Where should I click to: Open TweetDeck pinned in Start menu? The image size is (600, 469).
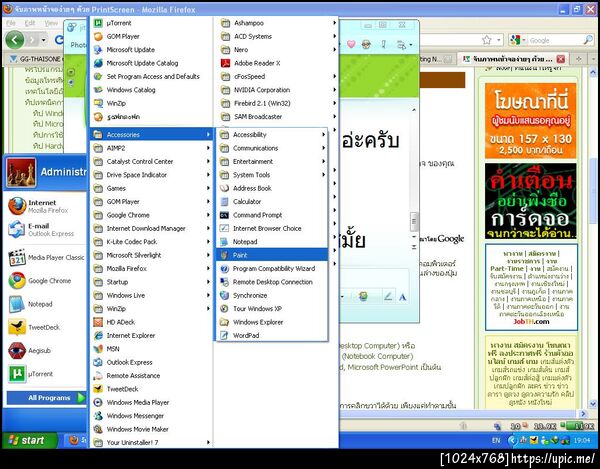click(x=46, y=327)
